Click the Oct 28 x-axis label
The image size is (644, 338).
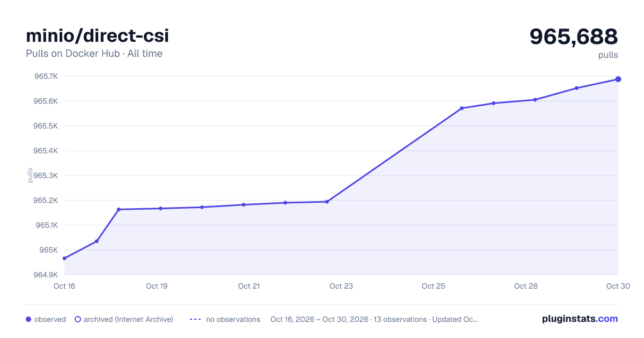526,286
